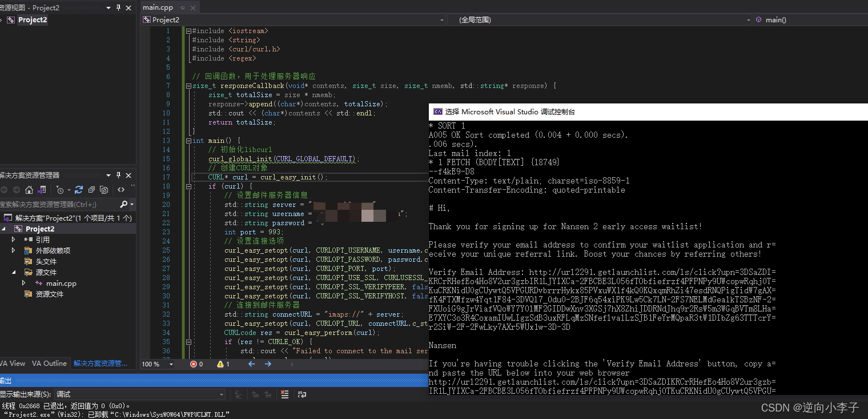This screenshot has height=419, width=868.
Task: Click the search magnifier icon in Solution Explorer
Action: (124, 204)
